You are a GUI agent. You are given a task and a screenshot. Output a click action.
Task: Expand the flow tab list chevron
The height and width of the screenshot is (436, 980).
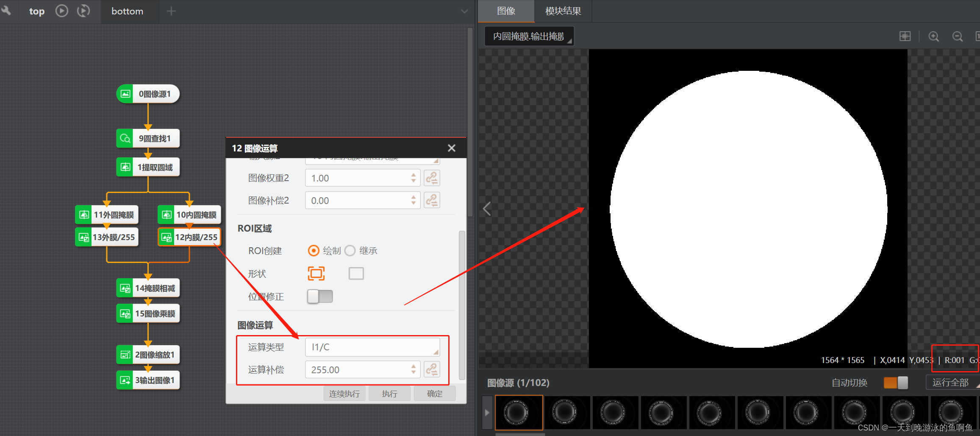coord(464,11)
